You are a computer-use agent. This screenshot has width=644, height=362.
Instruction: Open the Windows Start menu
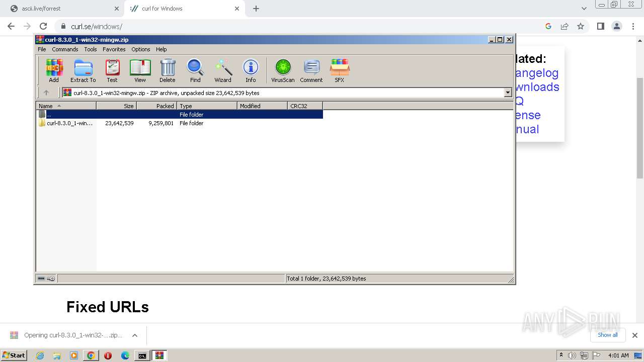click(14, 355)
